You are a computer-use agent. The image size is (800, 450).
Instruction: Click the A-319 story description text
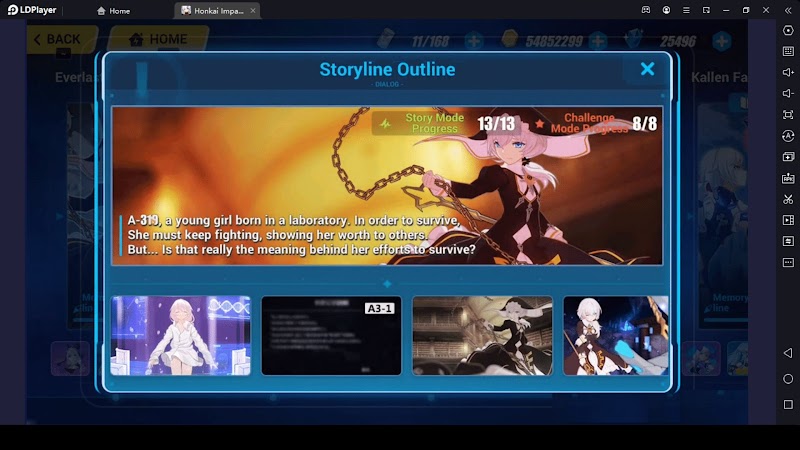tap(301, 235)
